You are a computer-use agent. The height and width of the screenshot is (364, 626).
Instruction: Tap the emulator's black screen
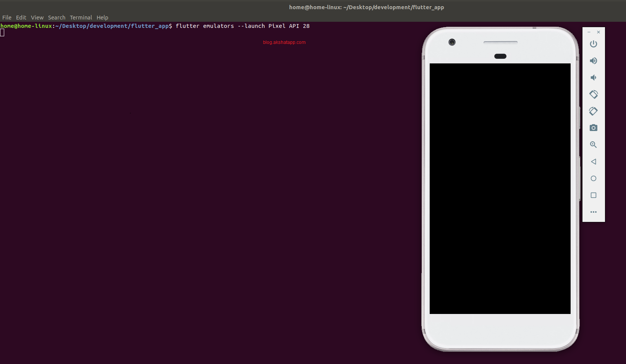500,188
